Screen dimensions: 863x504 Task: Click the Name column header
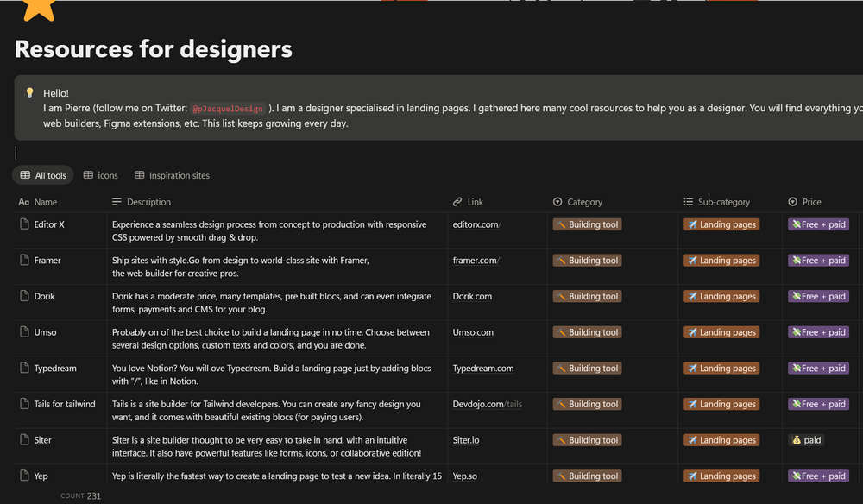click(38, 202)
